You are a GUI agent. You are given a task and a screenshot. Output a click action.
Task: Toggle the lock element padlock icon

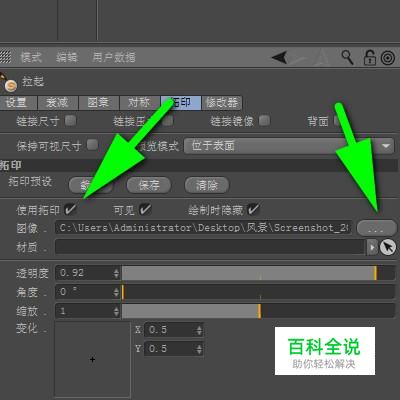[x=369, y=57]
